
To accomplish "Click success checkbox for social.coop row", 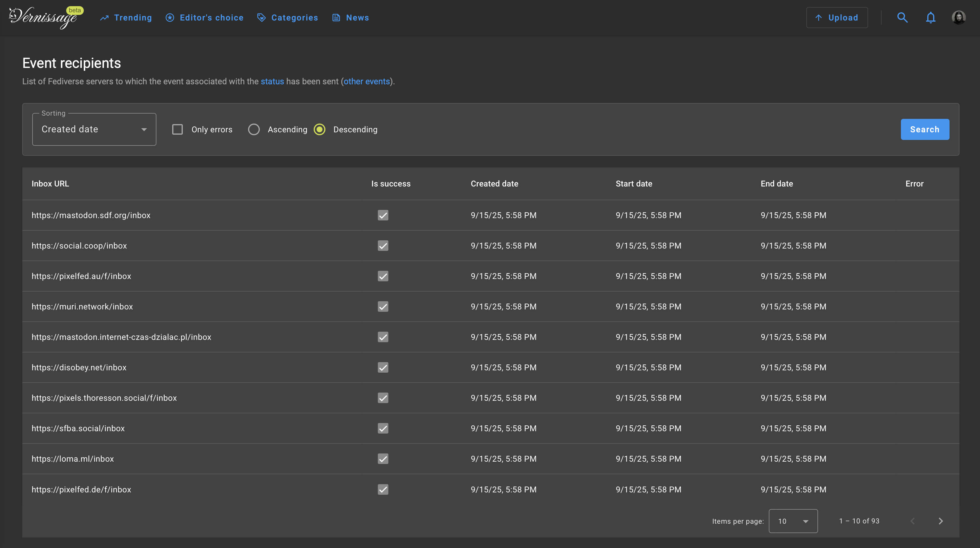I will pyautogui.click(x=383, y=246).
